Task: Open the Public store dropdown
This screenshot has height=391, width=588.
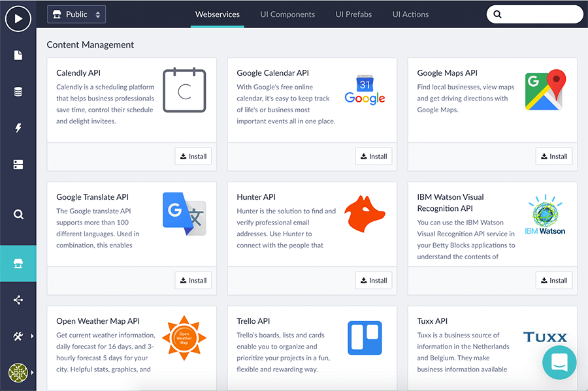Action: pyautogui.click(x=76, y=14)
